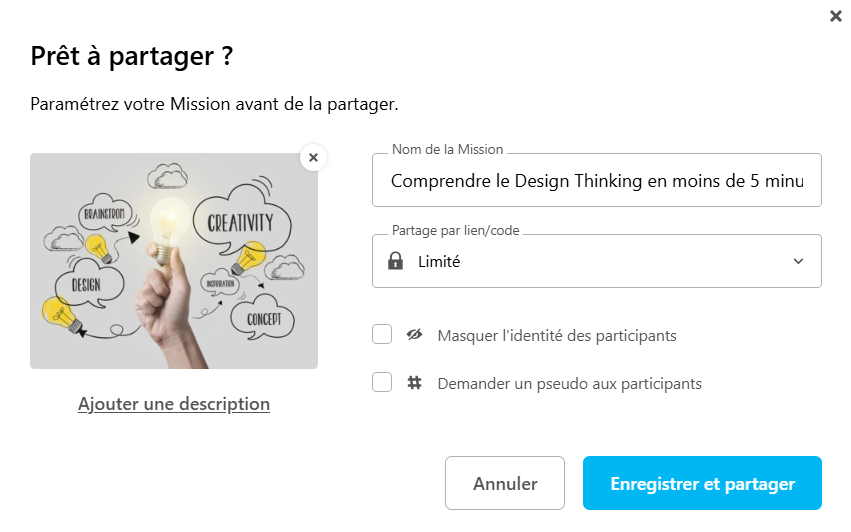The height and width of the screenshot is (532, 851).
Task: Tick the Masquer l'identité des participants checkbox
Action: pyautogui.click(x=382, y=335)
